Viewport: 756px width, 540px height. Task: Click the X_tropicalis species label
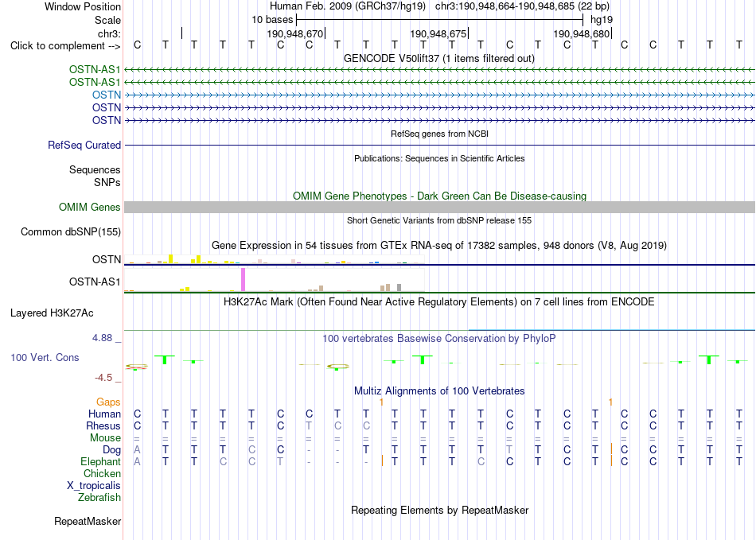[x=94, y=486]
